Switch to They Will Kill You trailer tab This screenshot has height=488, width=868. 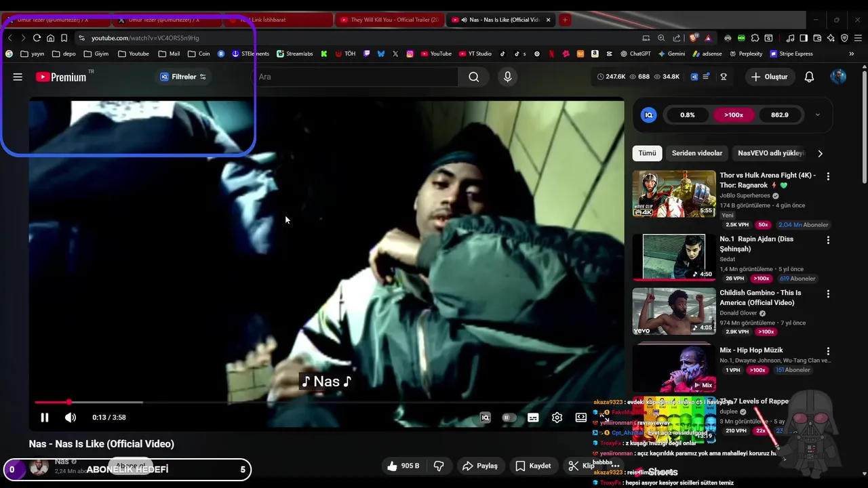(389, 20)
